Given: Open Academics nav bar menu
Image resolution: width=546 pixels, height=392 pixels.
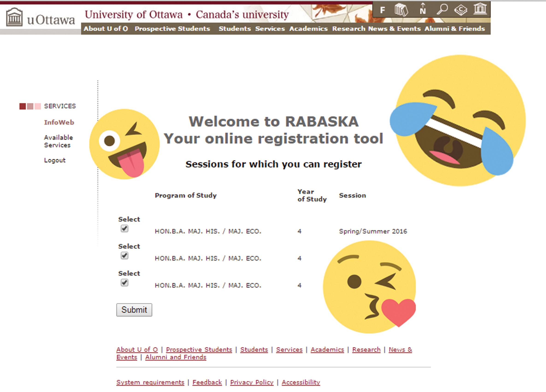Looking at the screenshot, I should [x=308, y=29].
